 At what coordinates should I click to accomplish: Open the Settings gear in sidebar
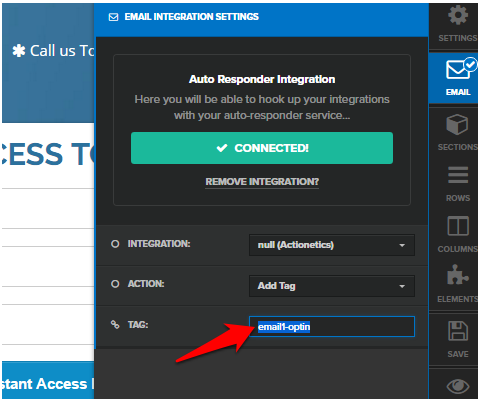[458, 16]
